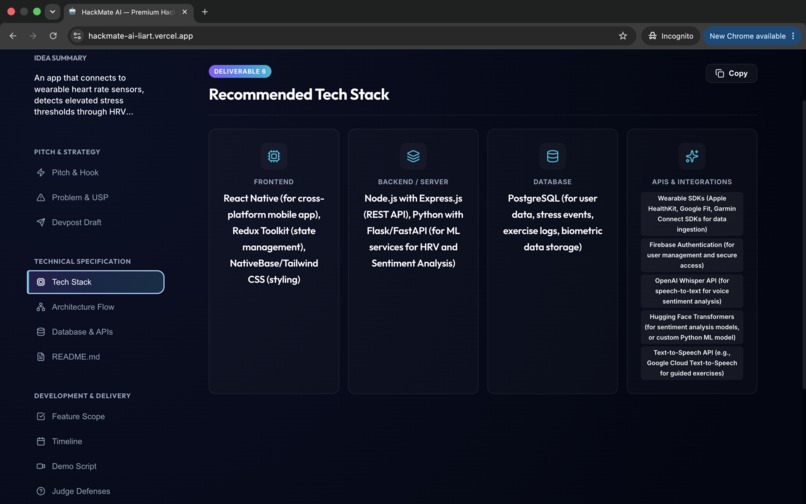This screenshot has width=806, height=504.
Task: Go forward in browser history
Action: (x=33, y=36)
